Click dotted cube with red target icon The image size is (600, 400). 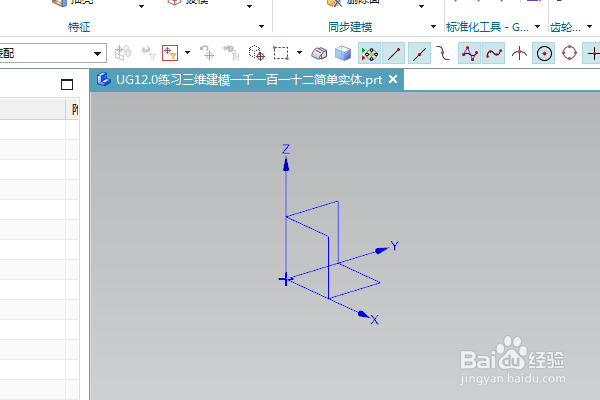256,53
